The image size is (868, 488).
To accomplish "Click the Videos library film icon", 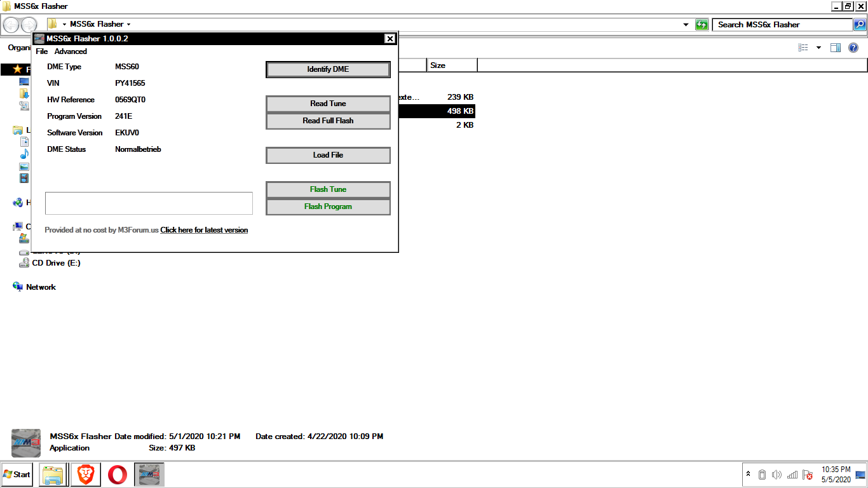I will (24, 179).
